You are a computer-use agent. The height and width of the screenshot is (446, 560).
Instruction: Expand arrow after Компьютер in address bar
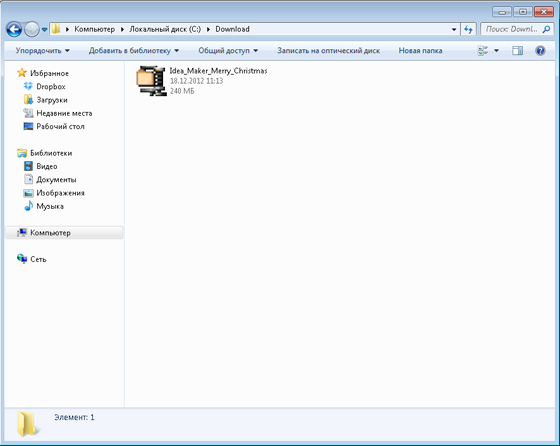(122, 29)
